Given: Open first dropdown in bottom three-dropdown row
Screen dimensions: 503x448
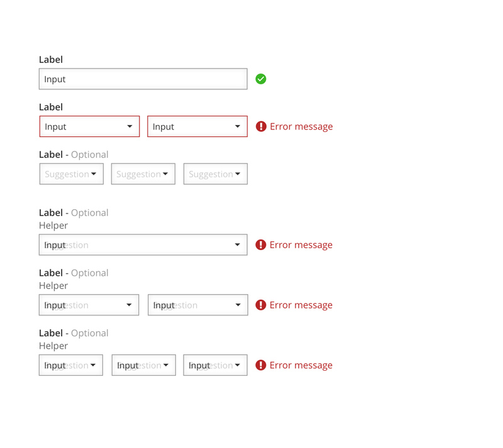Looking at the screenshot, I should click(71, 365).
